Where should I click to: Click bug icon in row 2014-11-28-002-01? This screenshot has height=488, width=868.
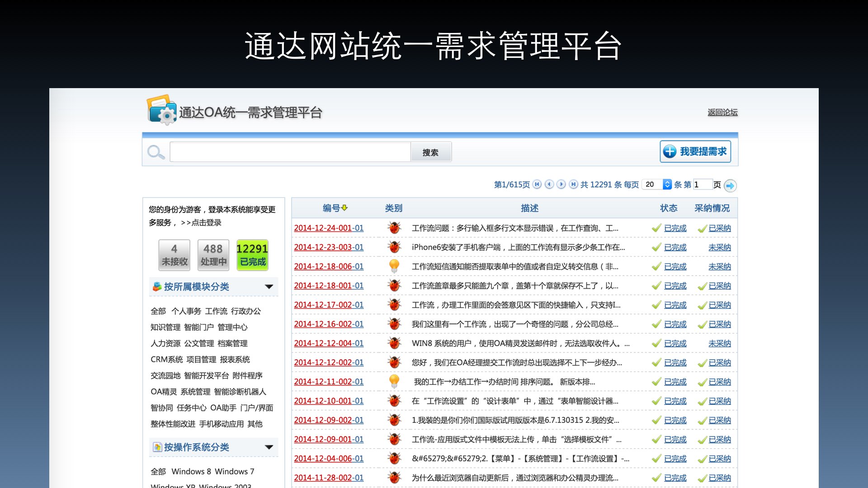(x=394, y=477)
